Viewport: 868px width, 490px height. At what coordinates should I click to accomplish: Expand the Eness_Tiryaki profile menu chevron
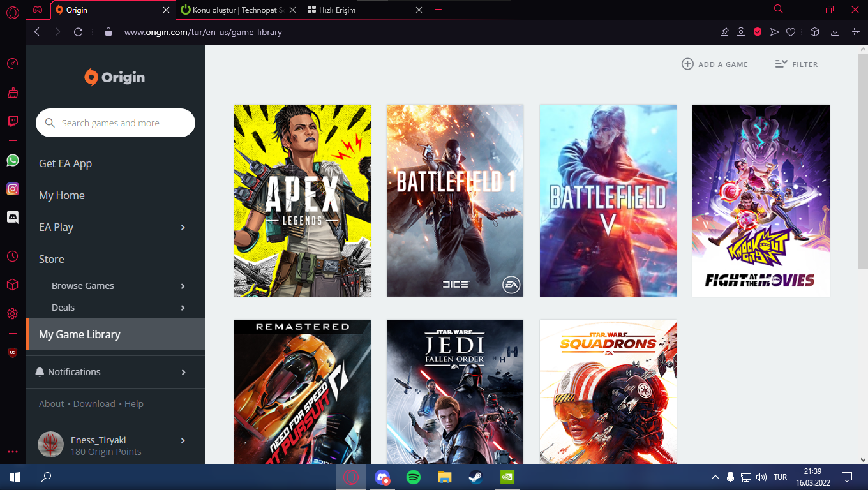[x=183, y=440]
